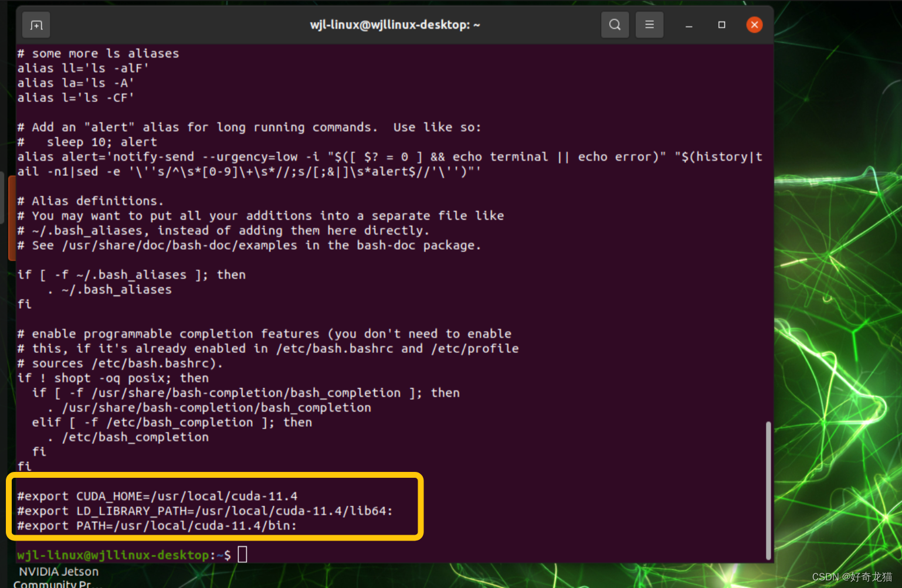This screenshot has width=902, height=588.
Task: Click the PATH=/usr/local/cuda-11.4/bin export line
Action: click(x=157, y=526)
